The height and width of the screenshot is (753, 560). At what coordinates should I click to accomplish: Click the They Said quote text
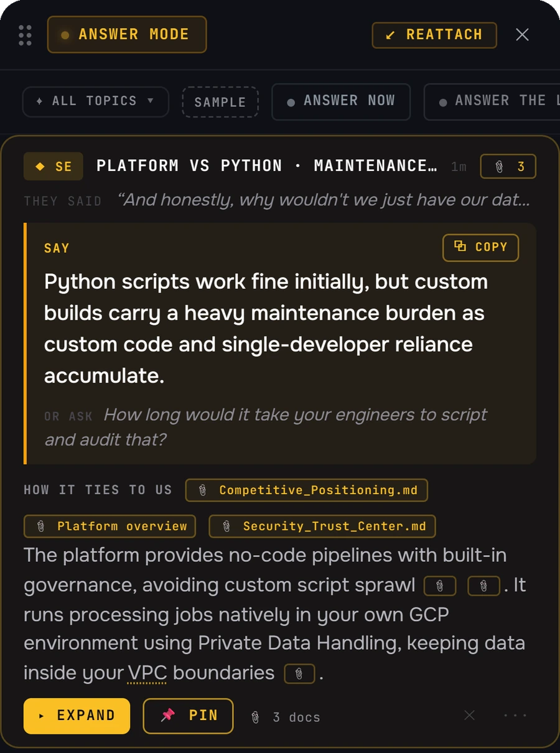(x=322, y=200)
